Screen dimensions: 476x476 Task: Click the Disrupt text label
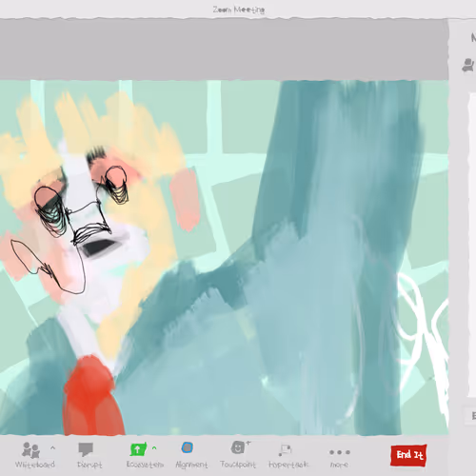tap(89, 465)
